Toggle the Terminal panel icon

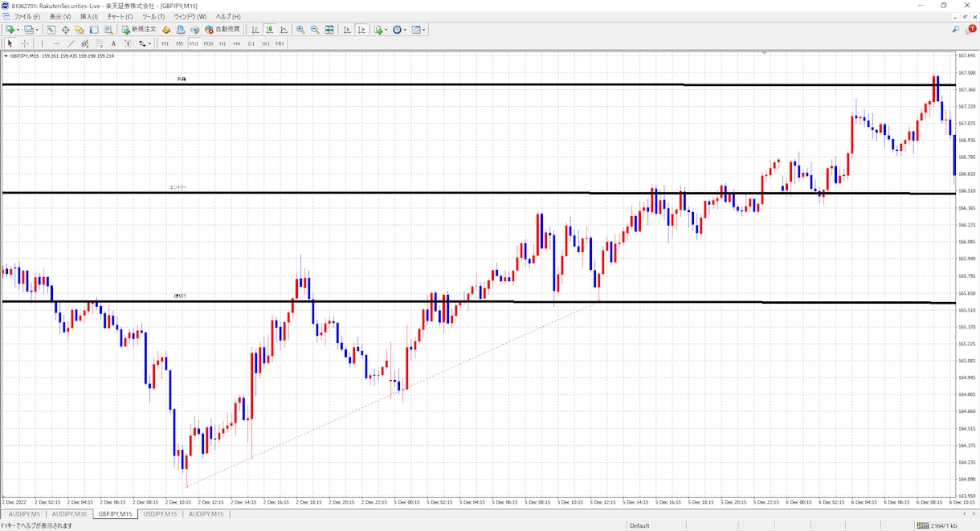coord(94,30)
